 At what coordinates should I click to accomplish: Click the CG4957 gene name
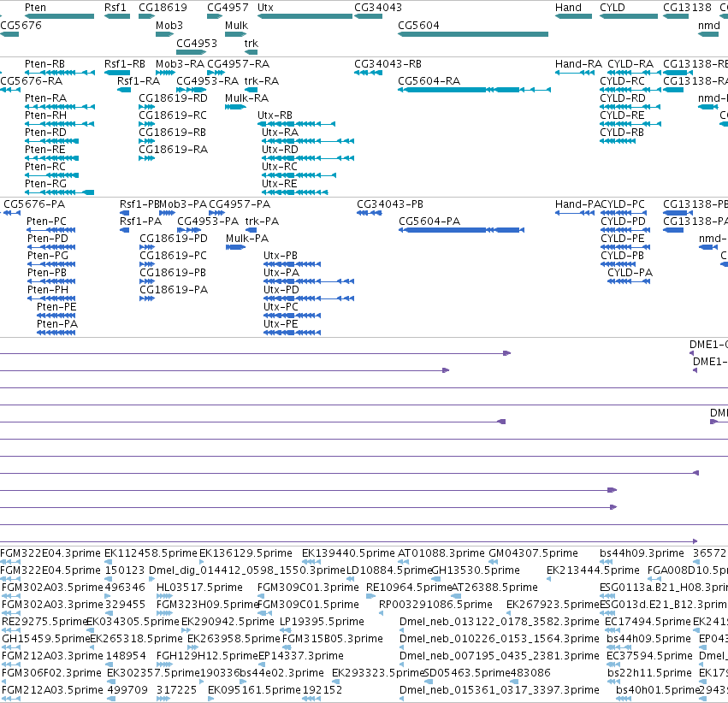pyautogui.click(x=228, y=8)
